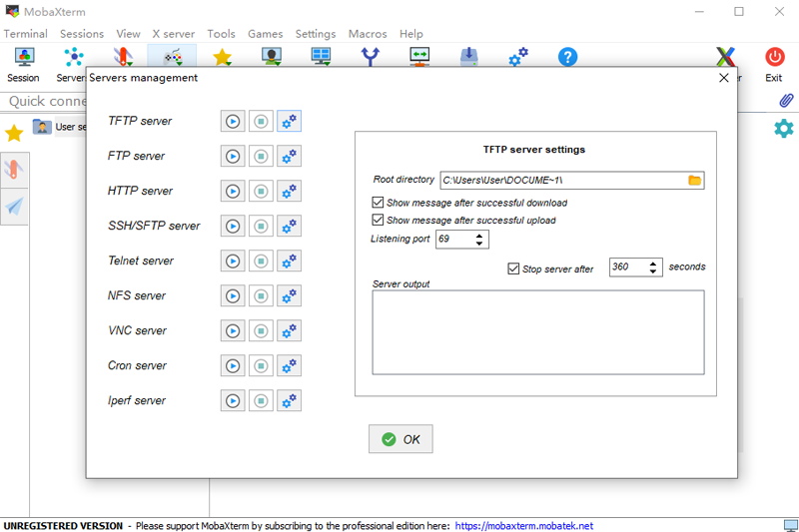
Task: Open the Macros menu
Action: (x=368, y=34)
